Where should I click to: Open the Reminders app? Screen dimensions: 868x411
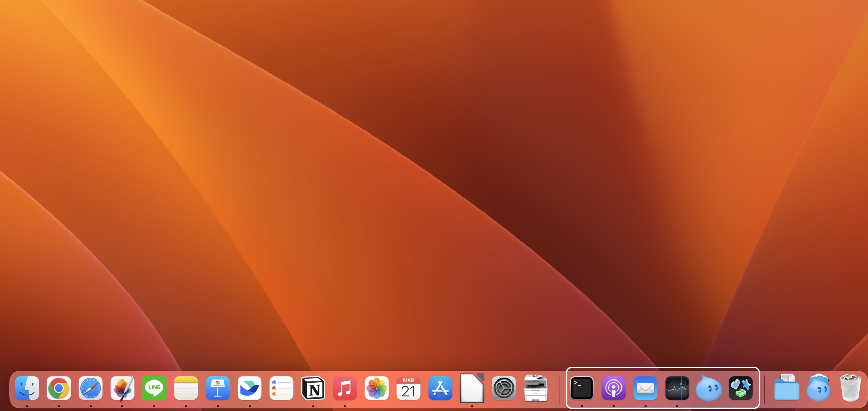click(281, 388)
